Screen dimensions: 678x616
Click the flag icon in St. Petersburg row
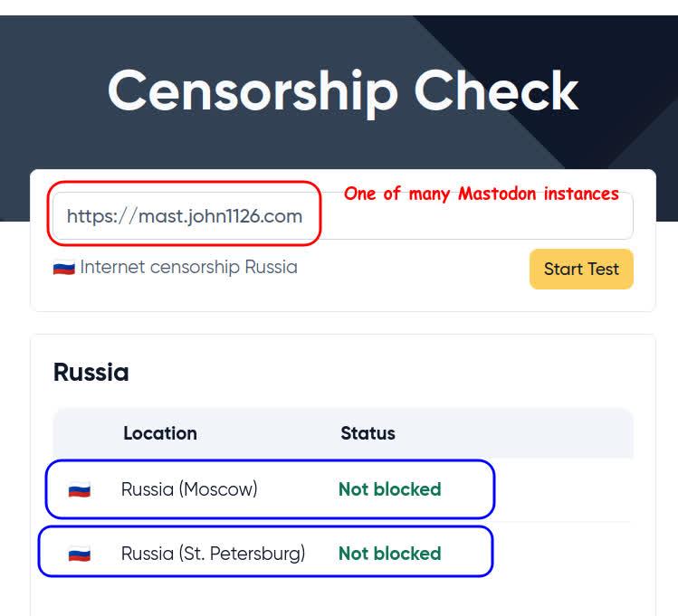tap(80, 554)
